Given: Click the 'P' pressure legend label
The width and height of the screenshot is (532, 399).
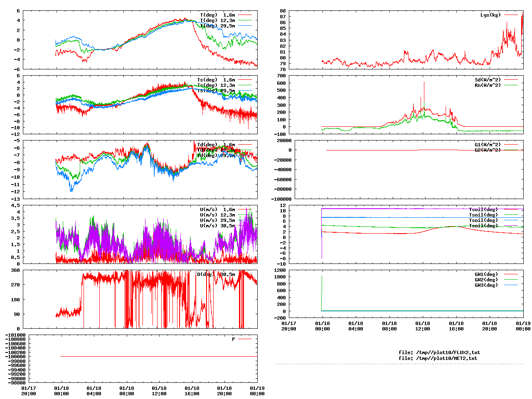Looking at the screenshot, I should [x=234, y=339].
